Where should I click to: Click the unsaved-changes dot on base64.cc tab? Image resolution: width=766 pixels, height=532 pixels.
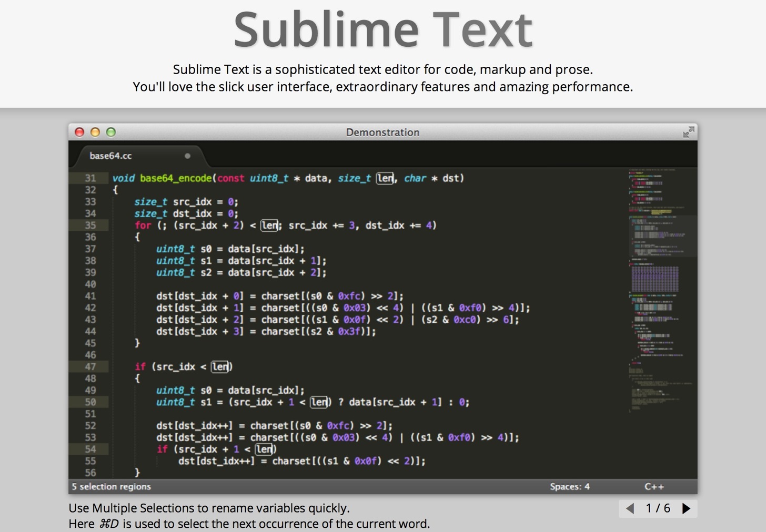click(187, 156)
